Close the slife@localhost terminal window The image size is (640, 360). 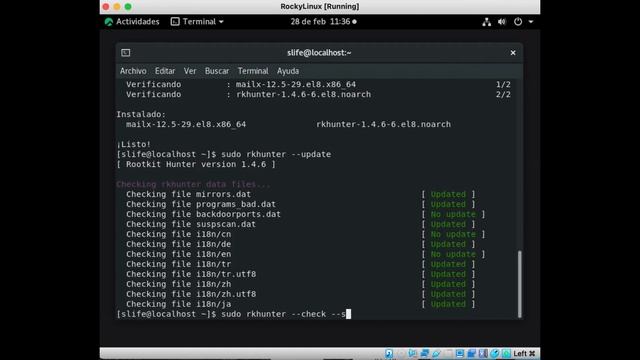point(513,53)
